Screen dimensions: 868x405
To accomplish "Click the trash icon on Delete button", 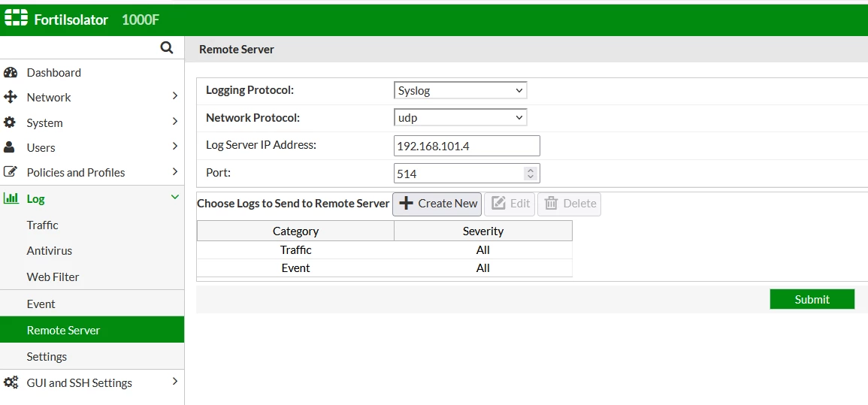I will point(551,204).
